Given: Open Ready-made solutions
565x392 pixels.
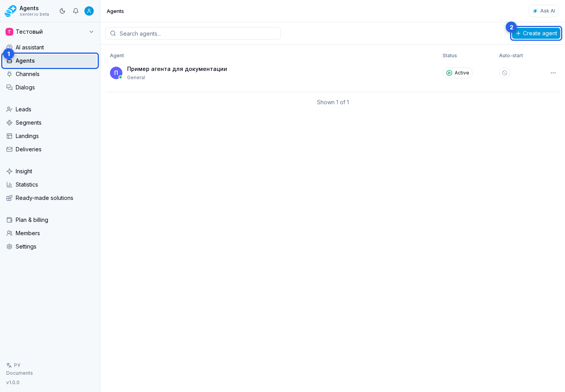Looking at the screenshot, I should pos(50,198).
